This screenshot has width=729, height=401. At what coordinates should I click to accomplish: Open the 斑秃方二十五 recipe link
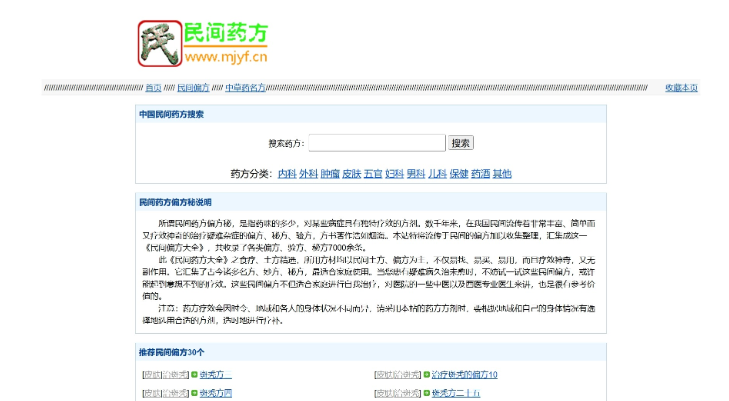pos(456,393)
